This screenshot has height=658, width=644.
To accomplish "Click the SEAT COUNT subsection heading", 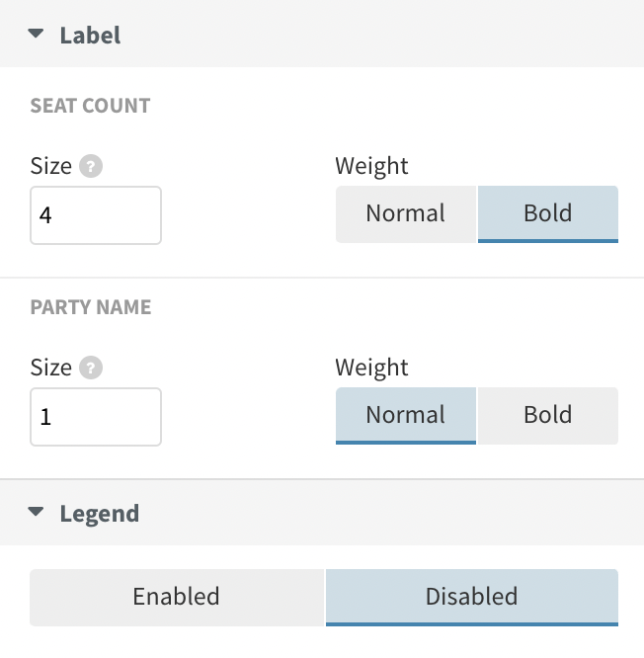I will click(x=90, y=106).
